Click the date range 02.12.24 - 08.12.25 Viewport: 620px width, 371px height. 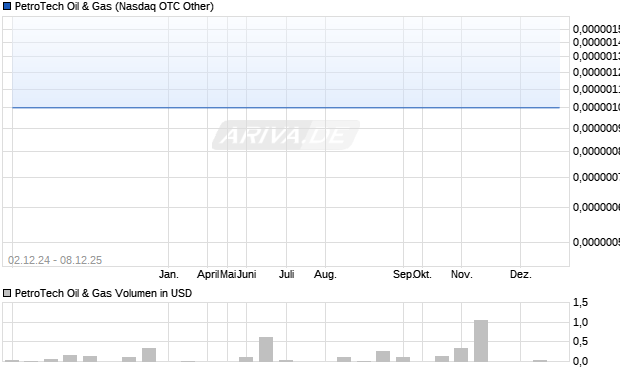55,260
